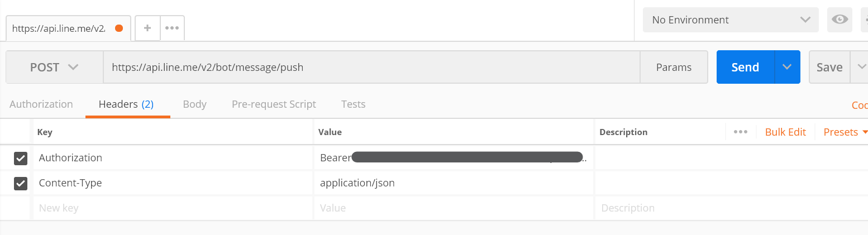Screen dimensions: 868x235
Task: Expand the No Environment dropdown
Action: (x=731, y=20)
